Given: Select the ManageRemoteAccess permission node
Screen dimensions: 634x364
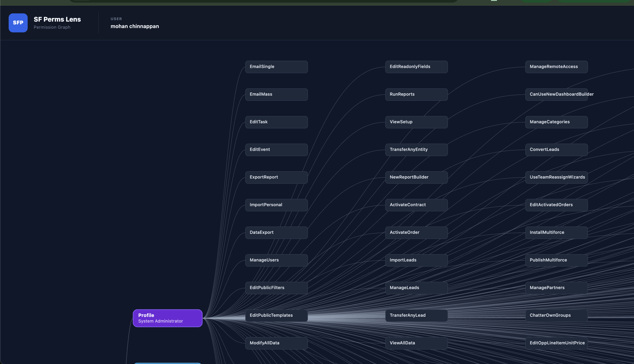Looking at the screenshot, I should coord(556,67).
